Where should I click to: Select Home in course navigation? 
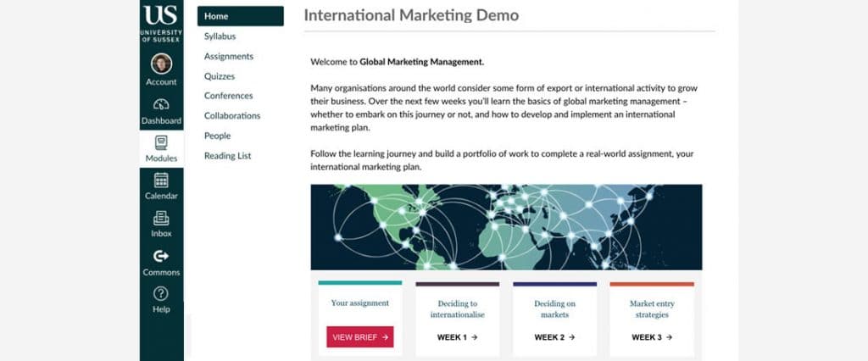(x=216, y=16)
